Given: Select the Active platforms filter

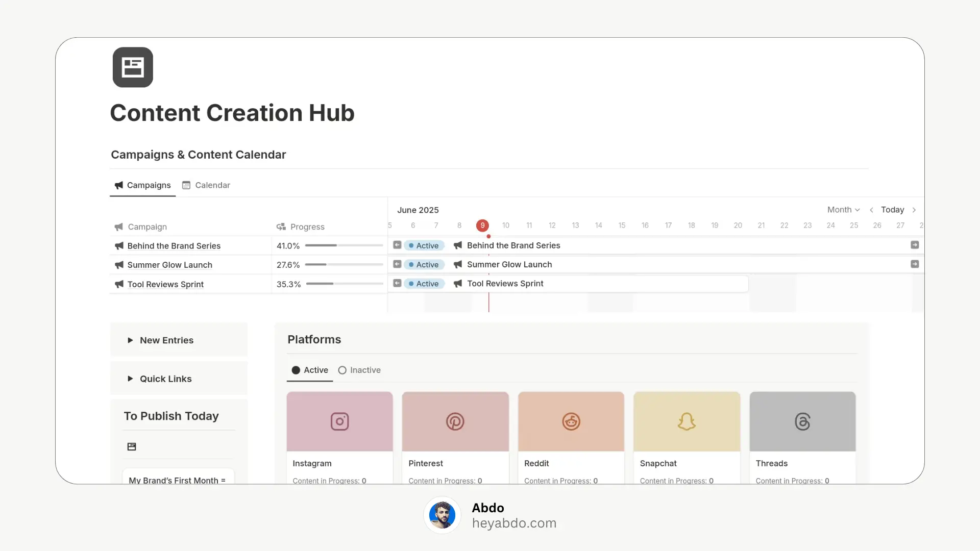Looking at the screenshot, I should 310,370.
